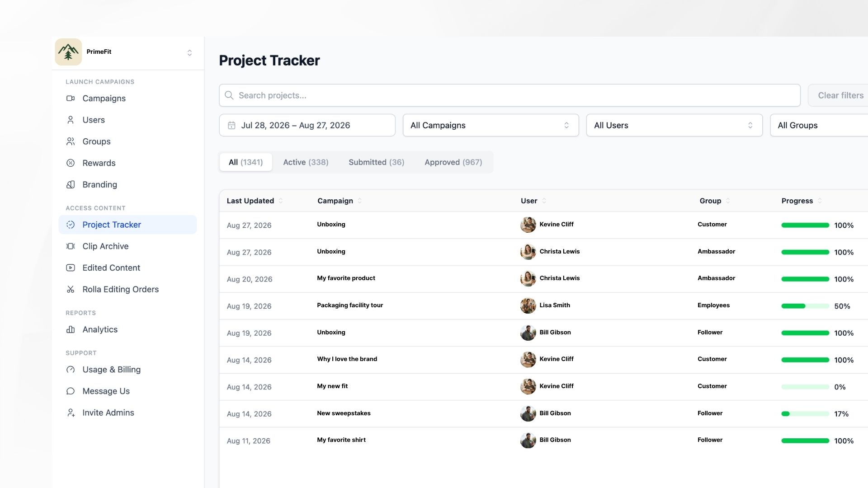Click the PrimeFit mountain logo
This screenshot has height=488, width=868.
(68, 52)
